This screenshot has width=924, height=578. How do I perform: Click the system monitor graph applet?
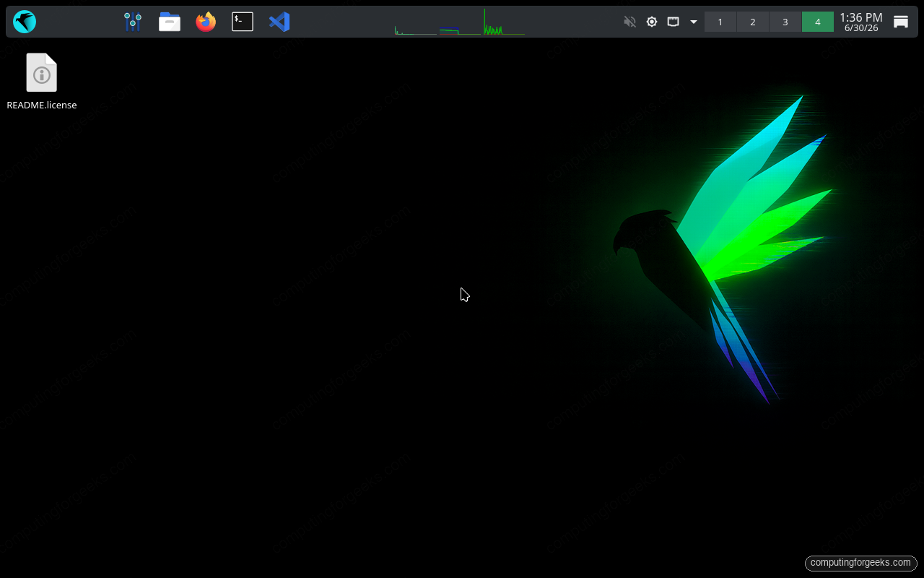[460, 22]
